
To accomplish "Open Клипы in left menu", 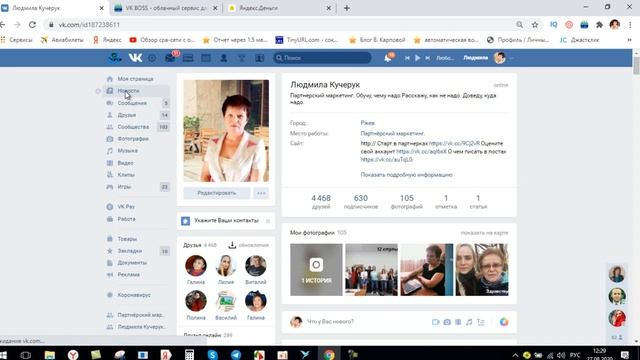I will tap(126, 175).
